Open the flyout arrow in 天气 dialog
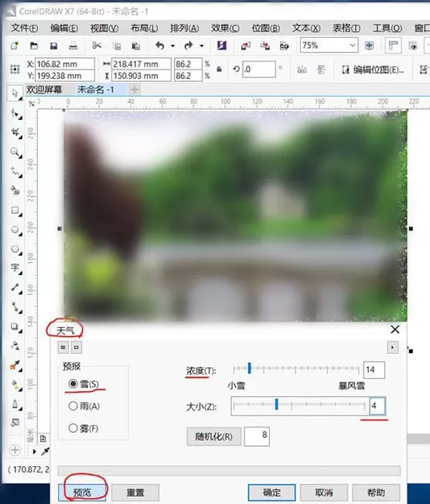The width and height of the screenshot is (430, 504). [392, 347]
